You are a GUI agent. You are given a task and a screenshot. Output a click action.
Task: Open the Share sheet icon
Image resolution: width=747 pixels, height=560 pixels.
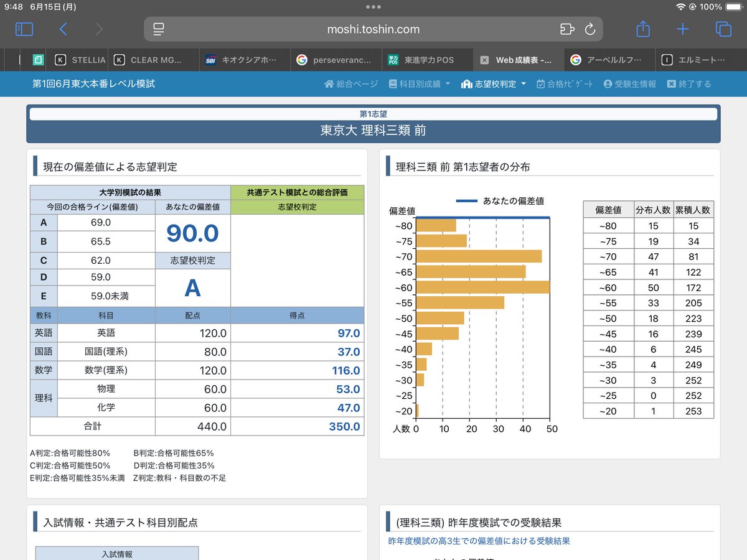coord(643,29)
